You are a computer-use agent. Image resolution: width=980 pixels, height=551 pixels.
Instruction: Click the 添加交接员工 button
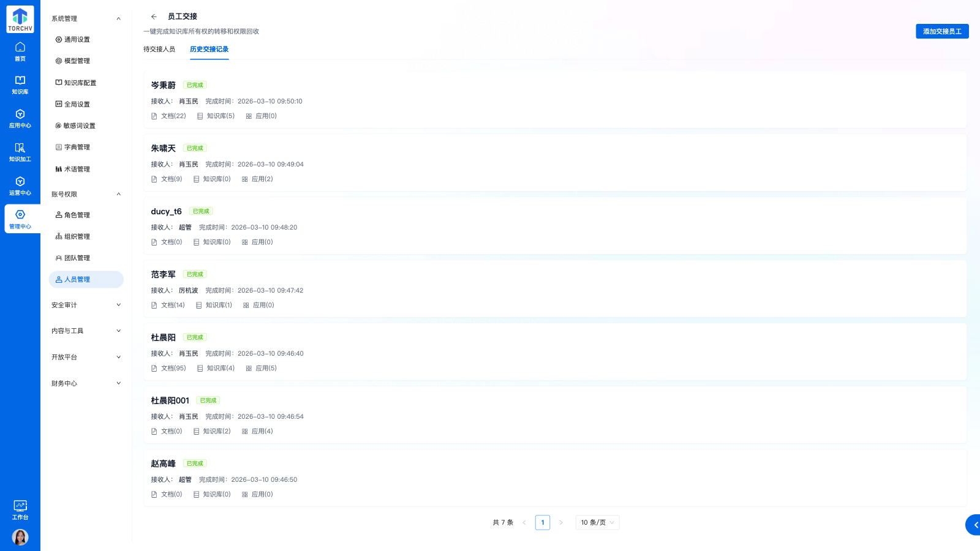(x=942, y=31)
